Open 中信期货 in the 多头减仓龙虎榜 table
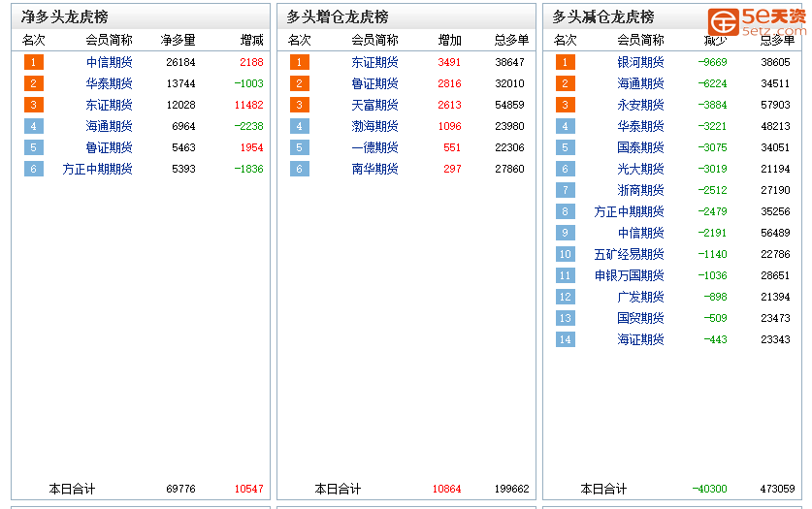The width and height of the screenshot is (812, 509). [x=640, y=233]
